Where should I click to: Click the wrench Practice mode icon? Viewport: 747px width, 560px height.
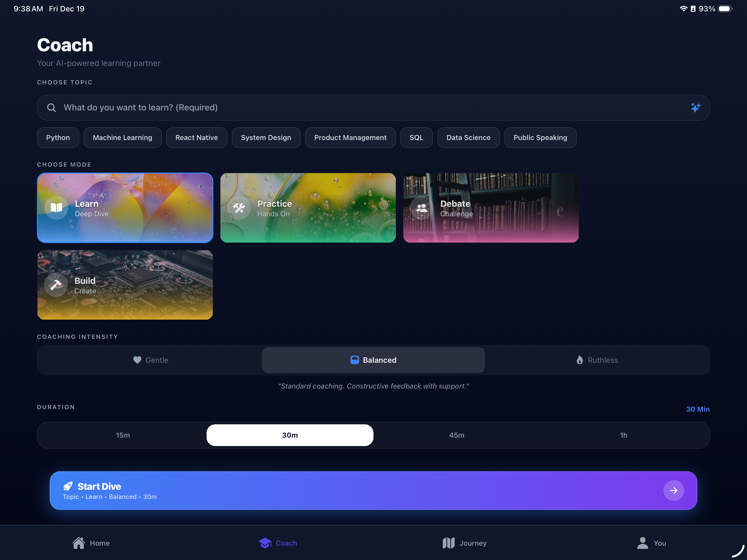[x=239, y=208]
